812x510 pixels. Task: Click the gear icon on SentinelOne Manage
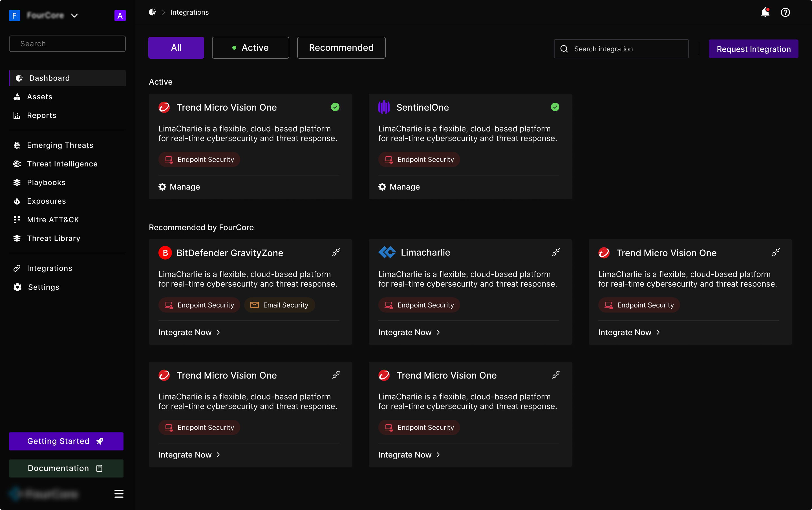point(382,187)
